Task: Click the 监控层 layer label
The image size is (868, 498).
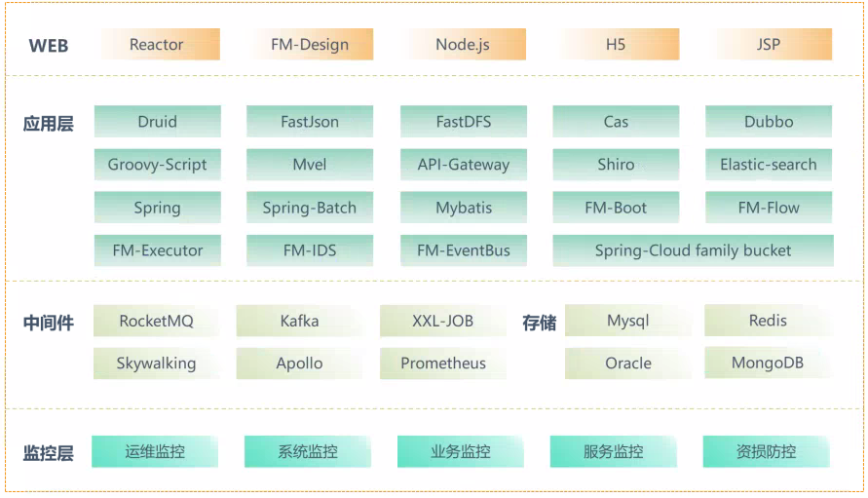Action: point(48,453)
